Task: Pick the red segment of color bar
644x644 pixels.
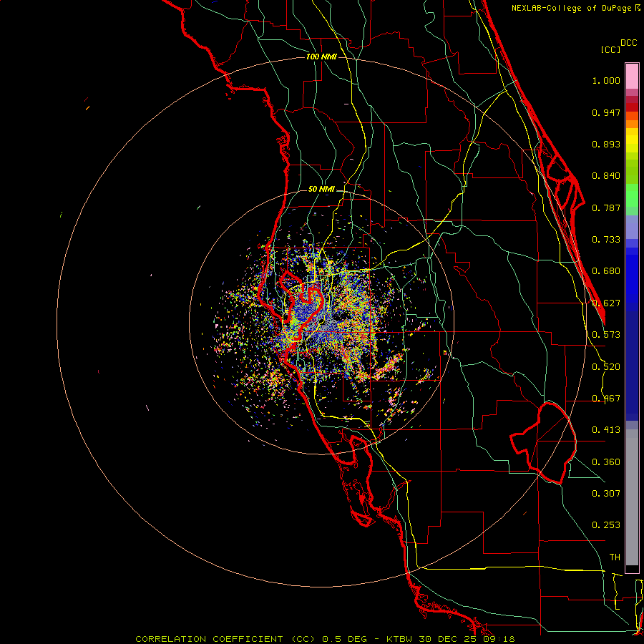Action: tap(632, 107)
